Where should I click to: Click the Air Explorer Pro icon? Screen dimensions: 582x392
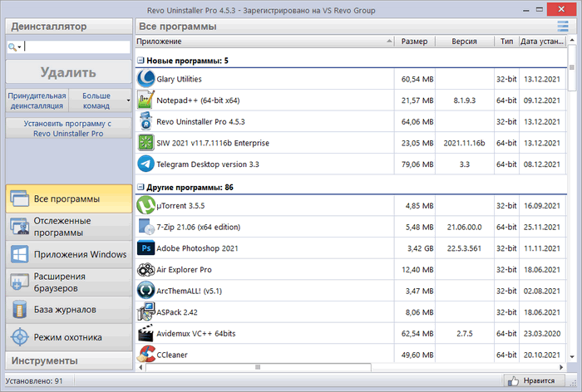[x=145, y=270]
